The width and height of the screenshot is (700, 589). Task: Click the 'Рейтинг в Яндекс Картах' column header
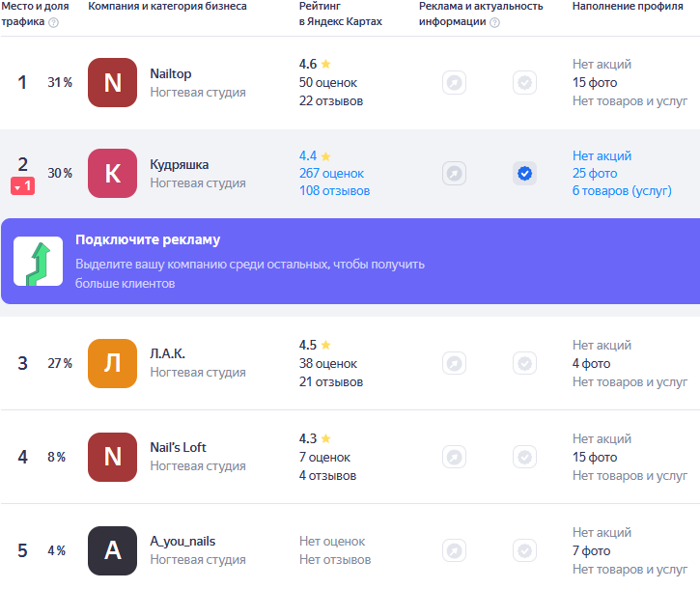[x=341, y=14]
